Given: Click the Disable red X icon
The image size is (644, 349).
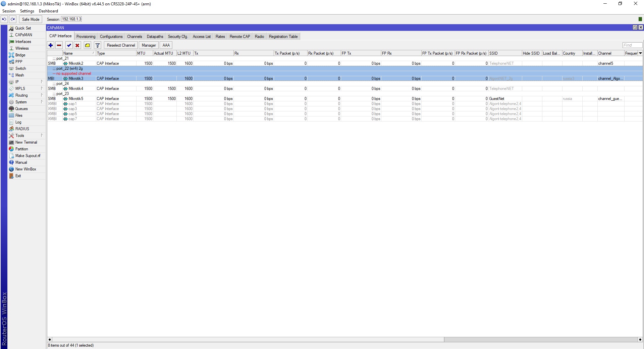Looking at the screenshot, I should [77, 45].
